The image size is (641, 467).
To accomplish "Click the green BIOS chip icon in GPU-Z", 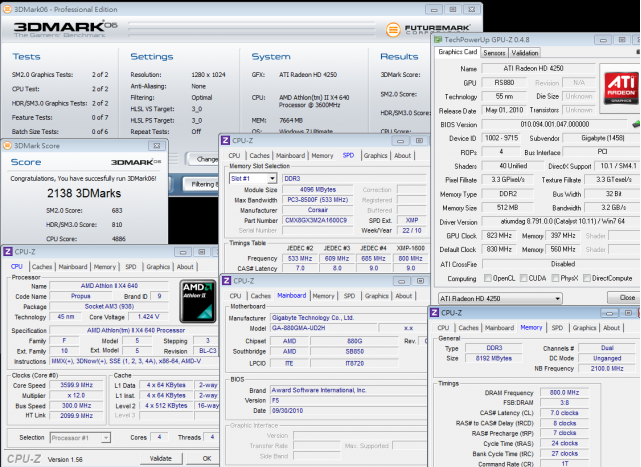I will (x=636, y=124).
